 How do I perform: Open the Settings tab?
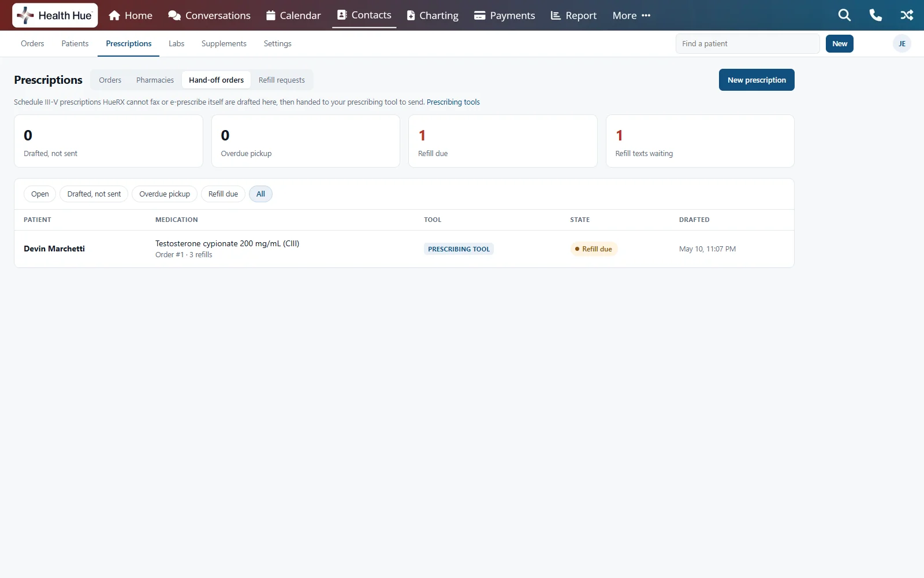click(277, 44)
